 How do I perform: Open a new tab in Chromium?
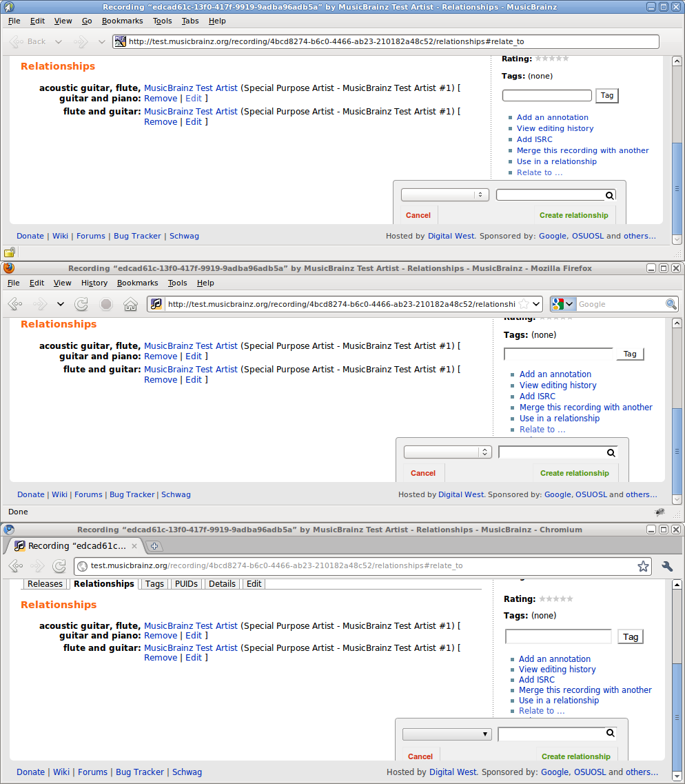pos(154,546)
